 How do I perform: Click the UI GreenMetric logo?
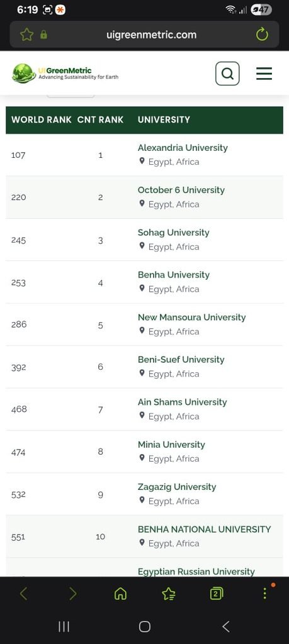65,73
